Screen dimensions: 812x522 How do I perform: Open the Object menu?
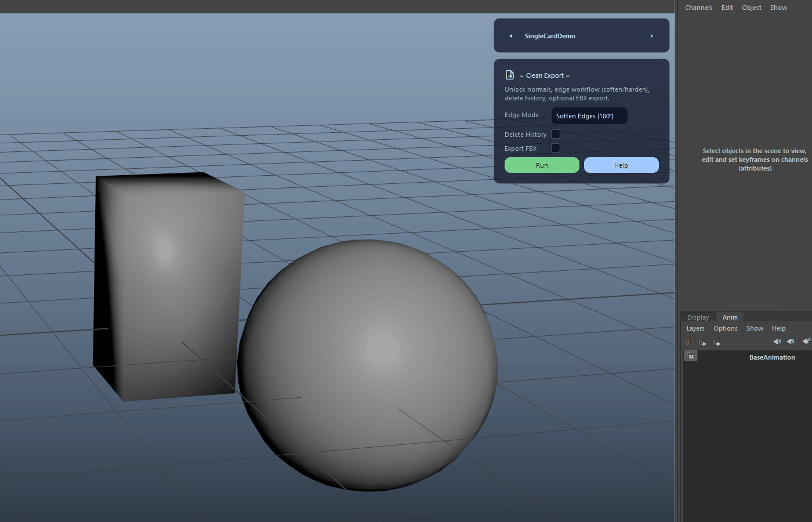point(752,8)
